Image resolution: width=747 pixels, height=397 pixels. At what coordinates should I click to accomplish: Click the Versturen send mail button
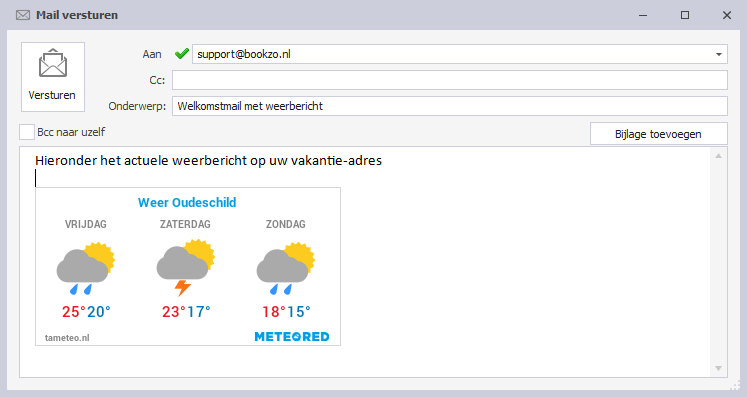[x=53, y=77]
